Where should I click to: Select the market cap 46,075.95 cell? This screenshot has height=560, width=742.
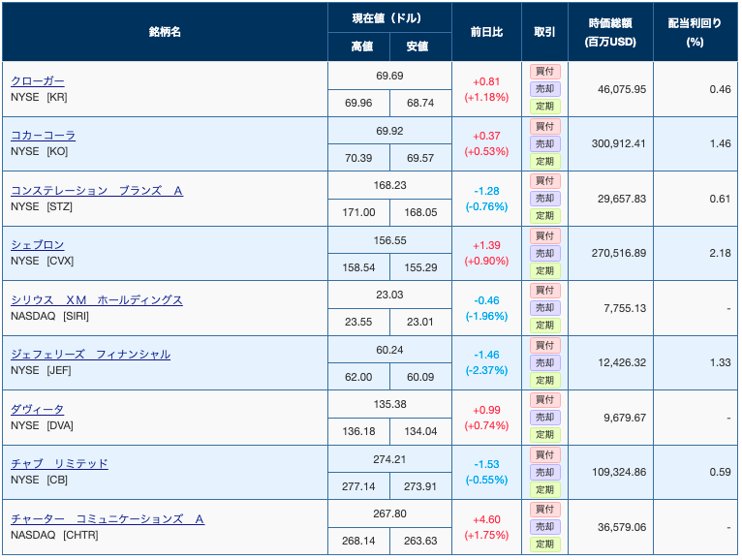click(x=610, y=89)
